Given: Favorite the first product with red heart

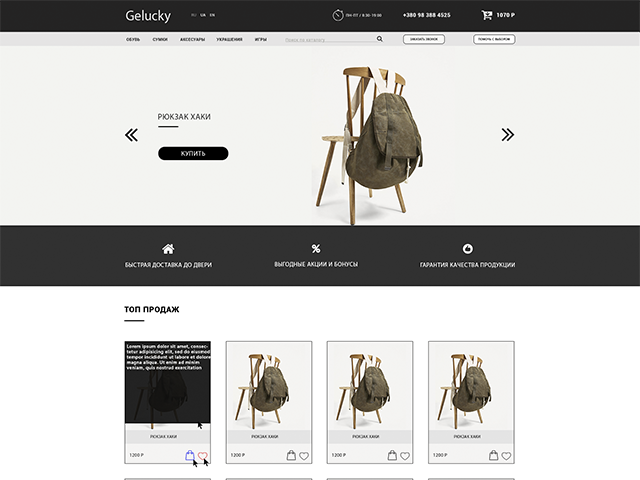Looking at the screenshot, I should coord(202,456).
